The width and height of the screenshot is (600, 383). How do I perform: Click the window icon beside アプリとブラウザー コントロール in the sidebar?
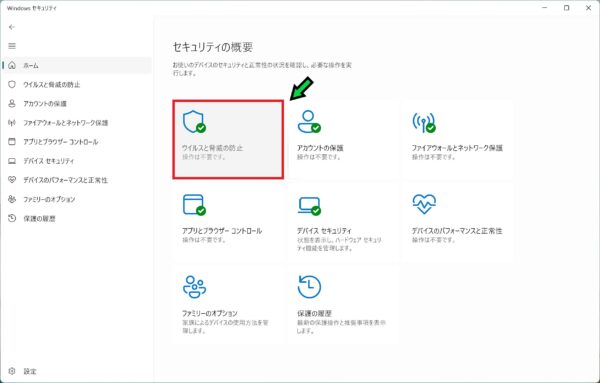point(12,142)
